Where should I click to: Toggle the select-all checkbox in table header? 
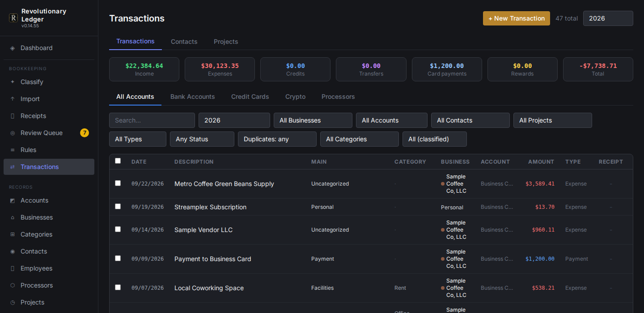(x=118, y=161)
